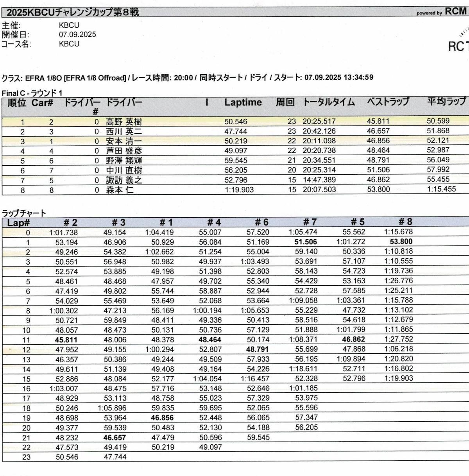The image size is (469, 476).
Task: Click 1:01.738 in lap 0 row
Action: click(x=64, y=233)
